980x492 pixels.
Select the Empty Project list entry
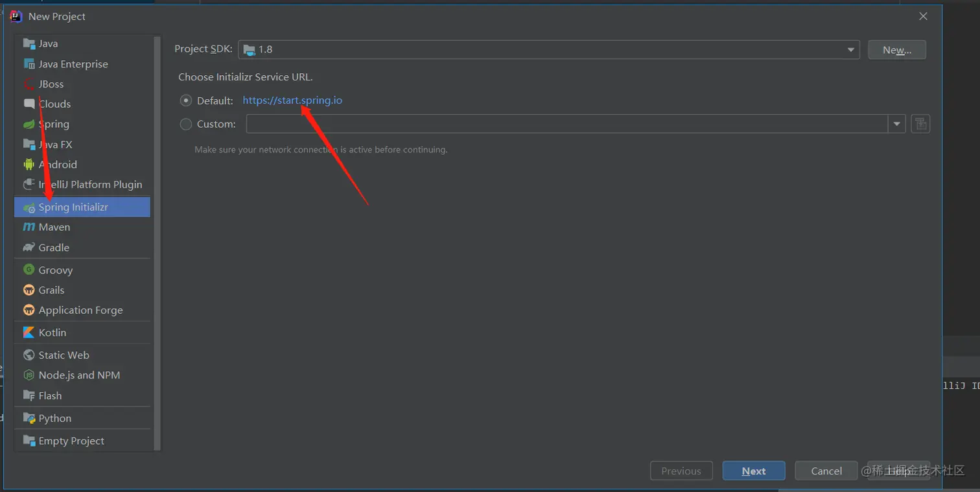click(x=82, y=441)
